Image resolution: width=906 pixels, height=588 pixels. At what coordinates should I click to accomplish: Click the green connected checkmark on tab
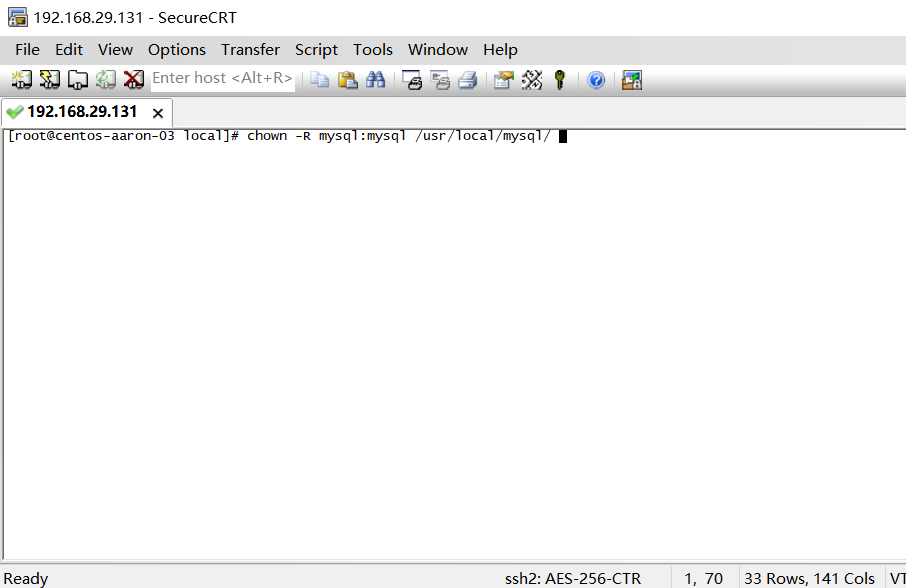pos(14,111)
